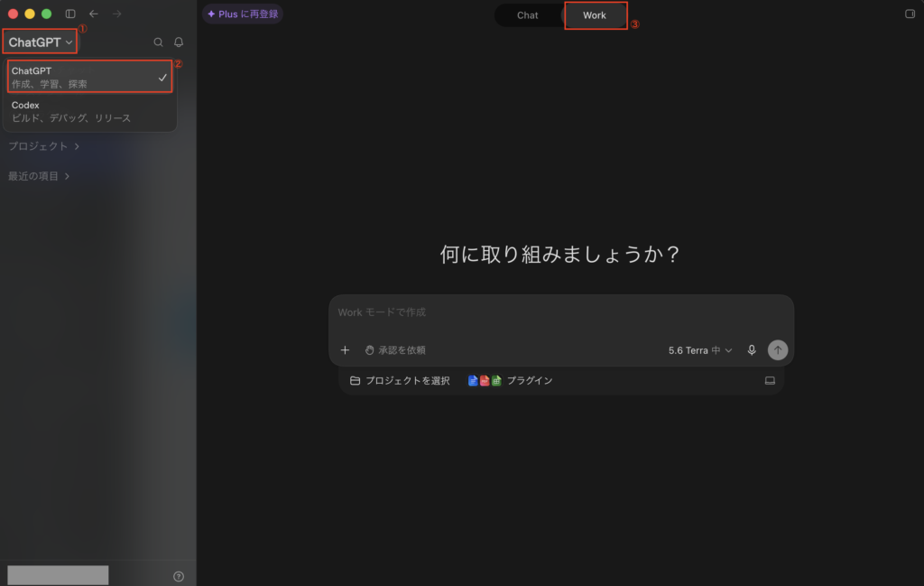Open the 5.6 Terra model selector
This screenshot has height=586, width=924.
click(699, 350)
